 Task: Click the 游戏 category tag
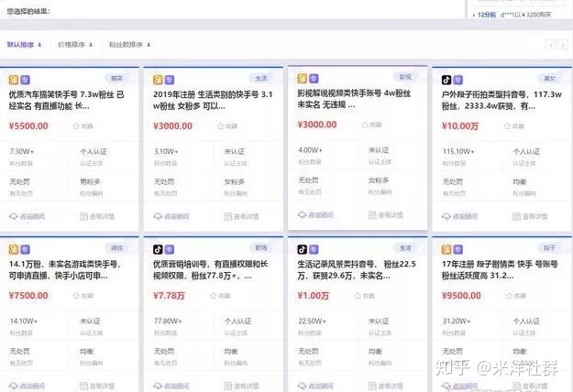tap(116, 248)
